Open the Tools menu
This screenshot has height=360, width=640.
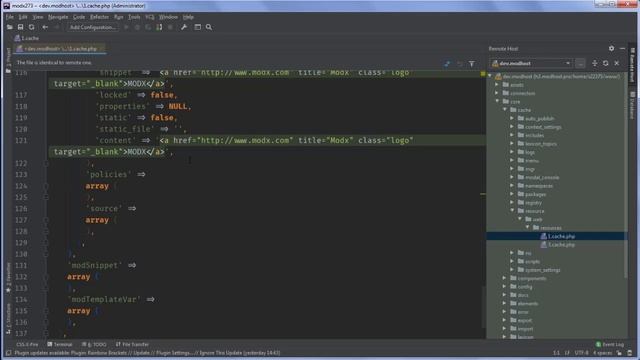tap(134, 17)
